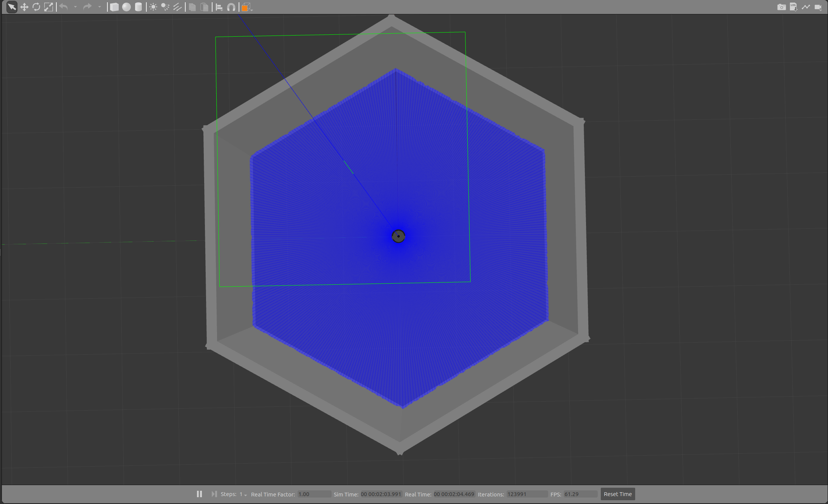Open the plot window icon
Image resolution: width=828 pixels, height=504 pixels.
tap(806, 7)
